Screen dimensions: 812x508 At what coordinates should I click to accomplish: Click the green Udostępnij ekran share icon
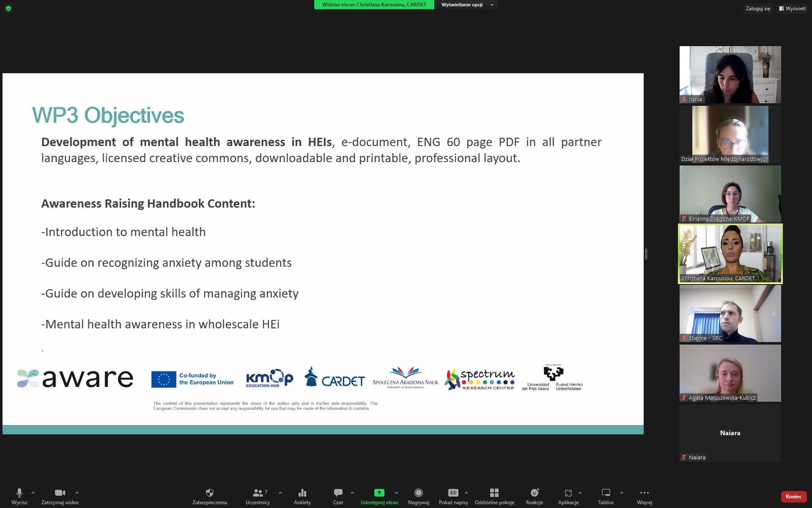(x=379, y=493)
